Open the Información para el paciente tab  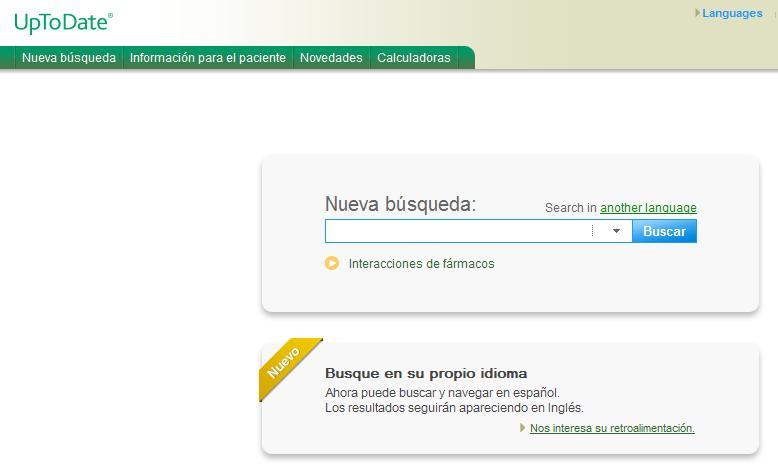[x=207, y=58]
